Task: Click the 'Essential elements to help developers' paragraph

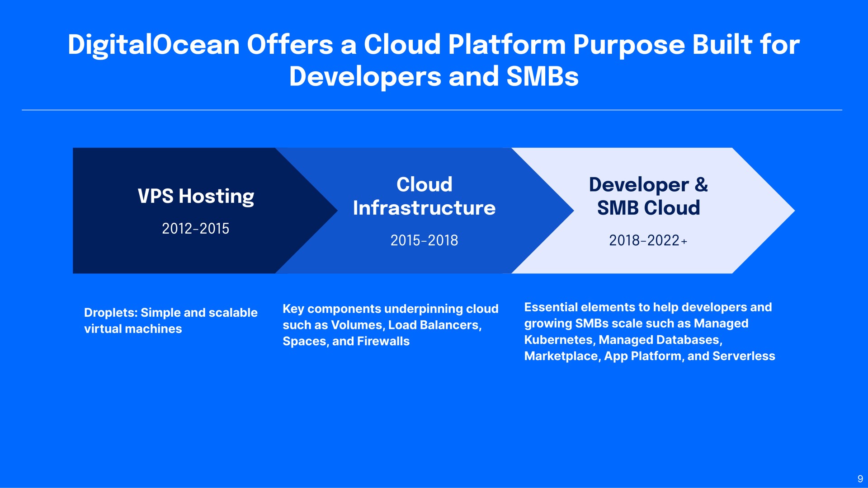Action: coord(650,332)
